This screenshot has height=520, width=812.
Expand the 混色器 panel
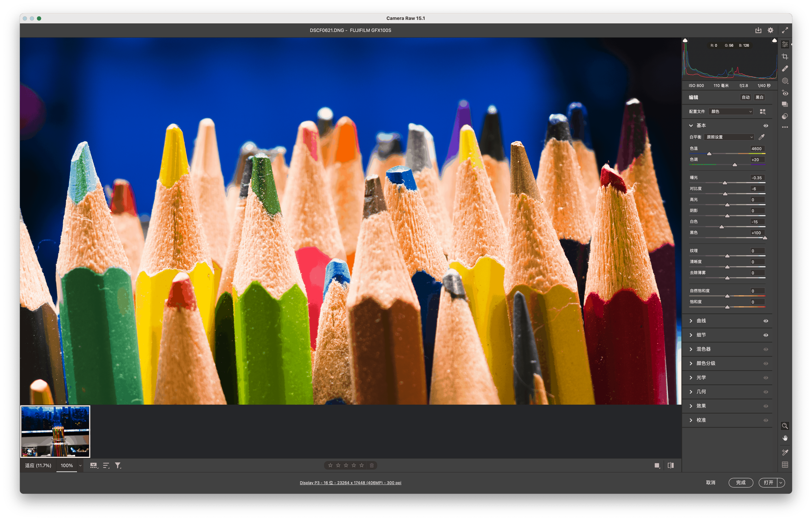point(704,349)
